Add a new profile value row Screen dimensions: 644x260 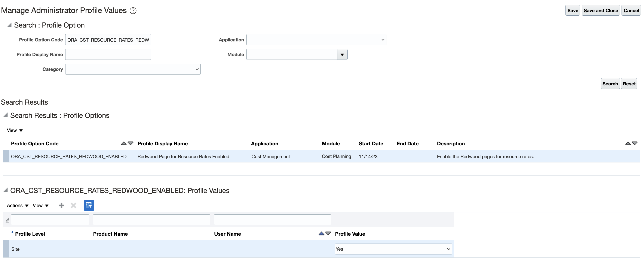(x=61, y=205)
